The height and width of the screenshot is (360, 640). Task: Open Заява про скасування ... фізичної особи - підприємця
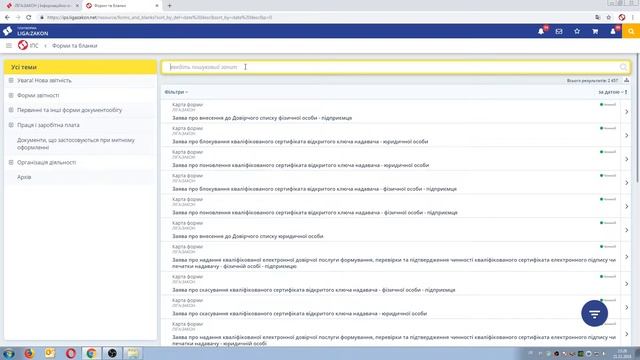tap(313, 290)
